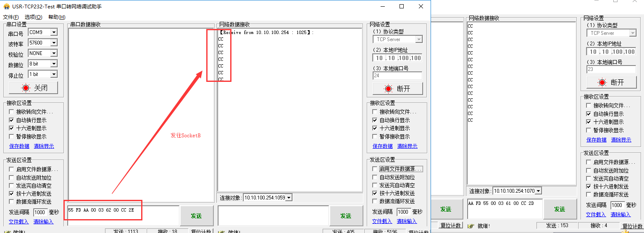Screen dimensions: 644x233
Task: Click 文件载入 link in the background window
Action: click(x=596, y=215)
